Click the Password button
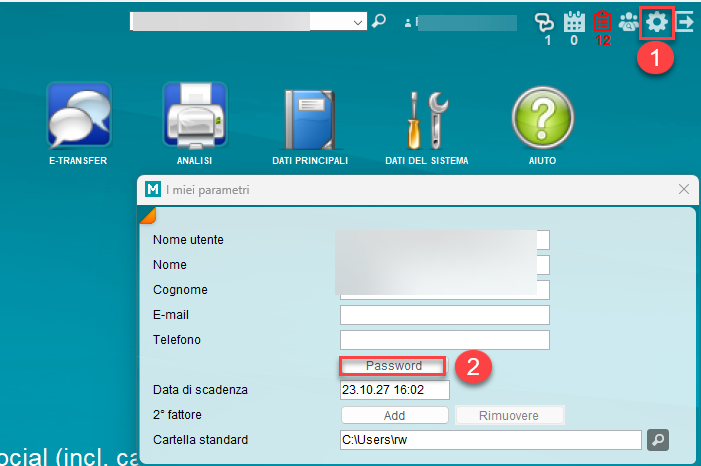701x466 pixels. click(393, 366)
